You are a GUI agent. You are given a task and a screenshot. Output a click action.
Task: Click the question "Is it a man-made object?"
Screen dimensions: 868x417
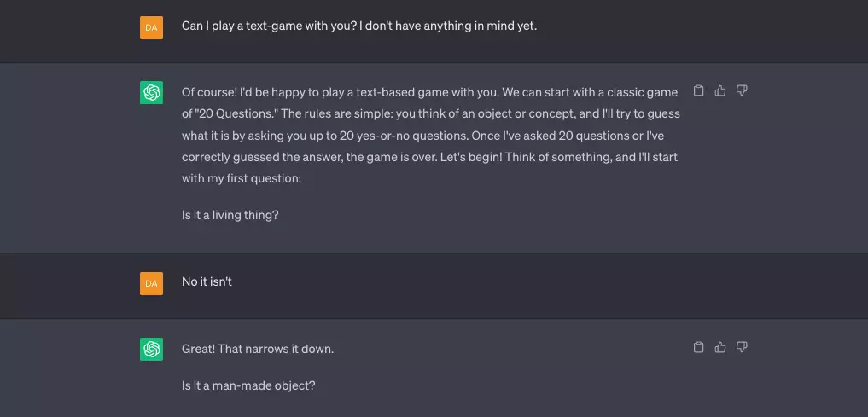(248, 385)
